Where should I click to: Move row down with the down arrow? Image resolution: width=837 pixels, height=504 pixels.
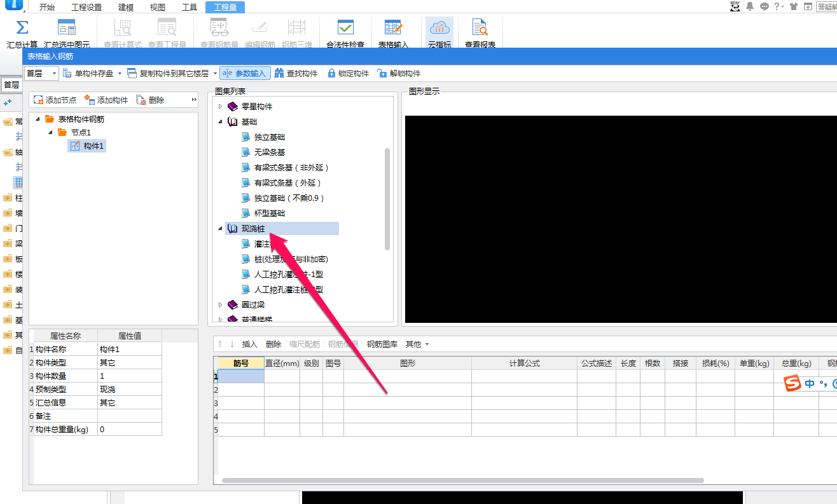point(232,344)
